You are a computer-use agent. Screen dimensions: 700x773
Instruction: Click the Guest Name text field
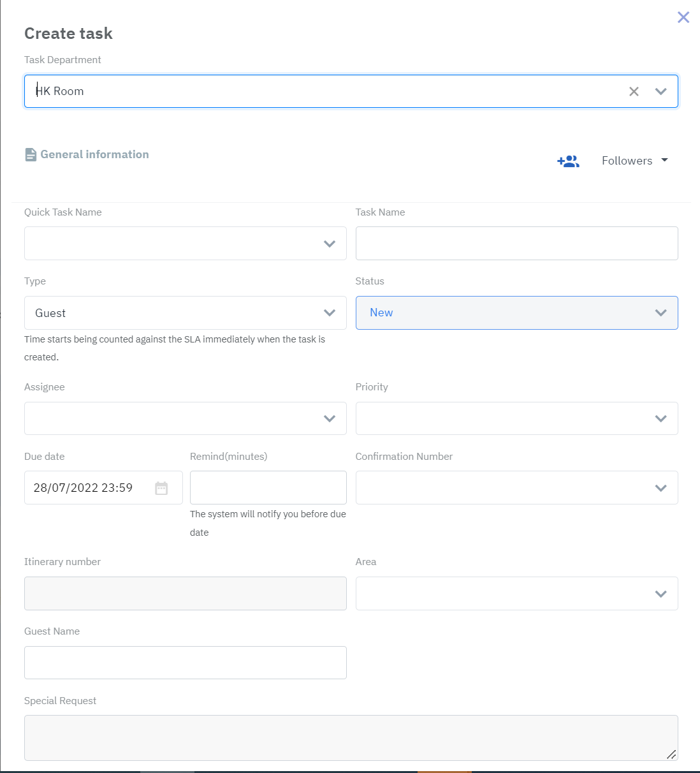click(185, 663)
